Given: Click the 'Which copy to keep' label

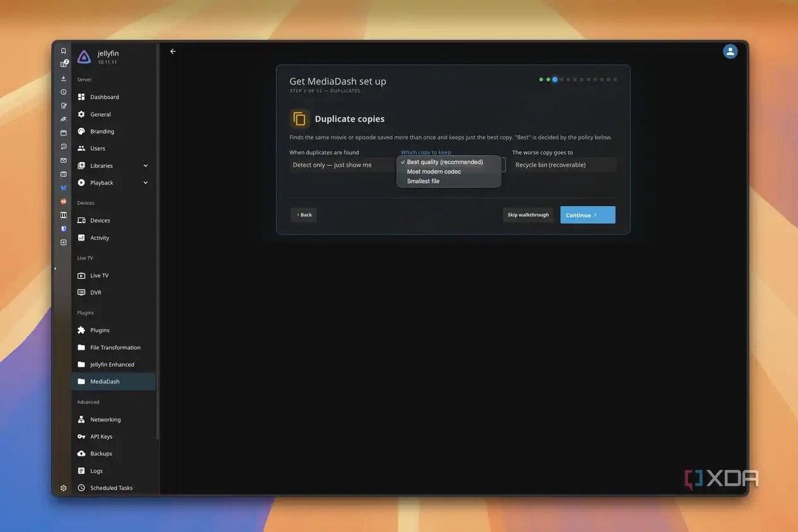Looking at the screenshot, I should pyautogui.click(x=426, y=153).
